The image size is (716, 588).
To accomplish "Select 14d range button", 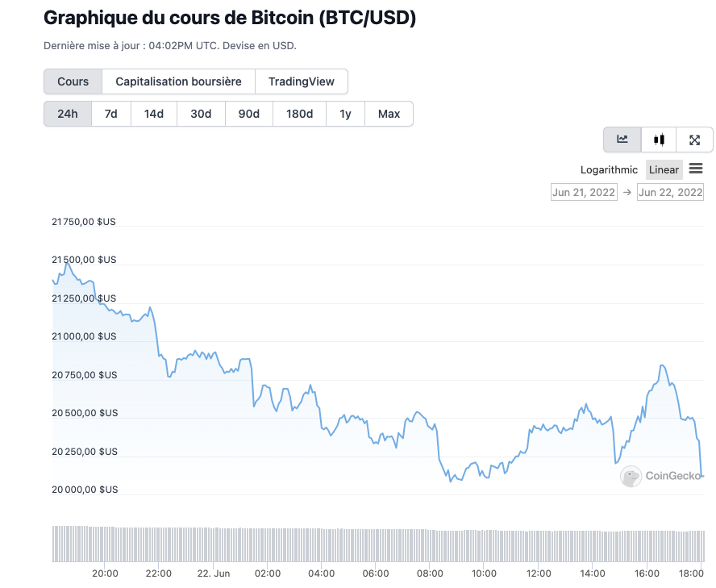I will point(154,114).
